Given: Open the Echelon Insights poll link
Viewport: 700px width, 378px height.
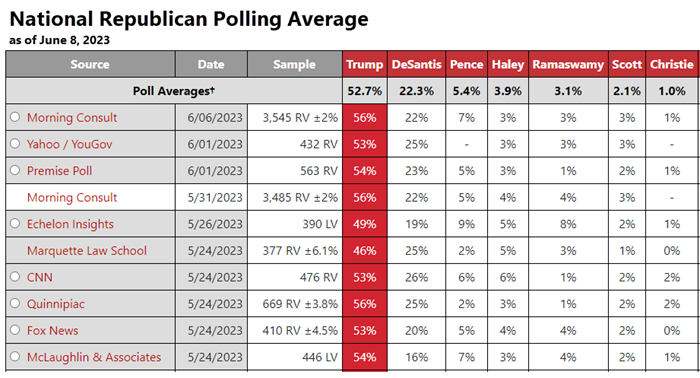Looking at the screenshot, I should (x=70, y=224).
